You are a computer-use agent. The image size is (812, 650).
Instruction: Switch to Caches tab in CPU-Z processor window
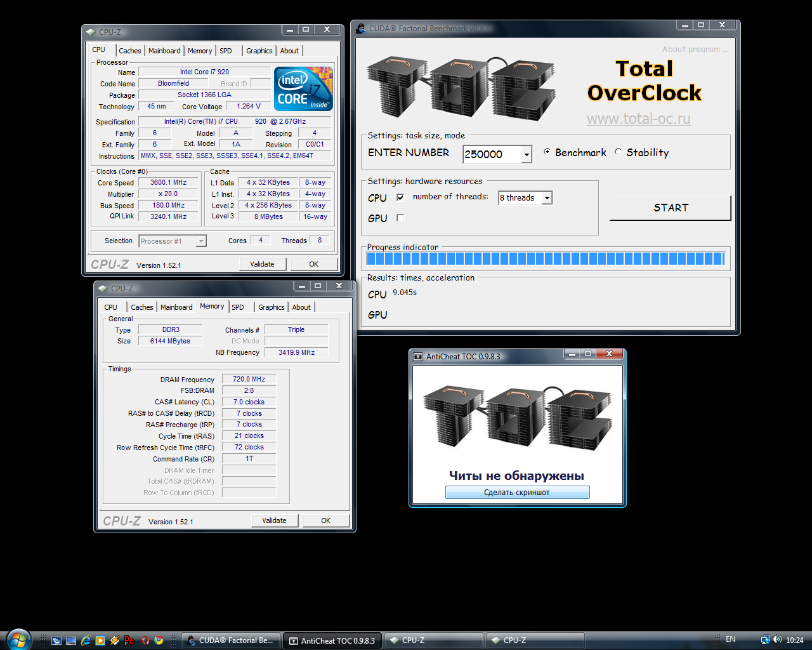[130, 51]
